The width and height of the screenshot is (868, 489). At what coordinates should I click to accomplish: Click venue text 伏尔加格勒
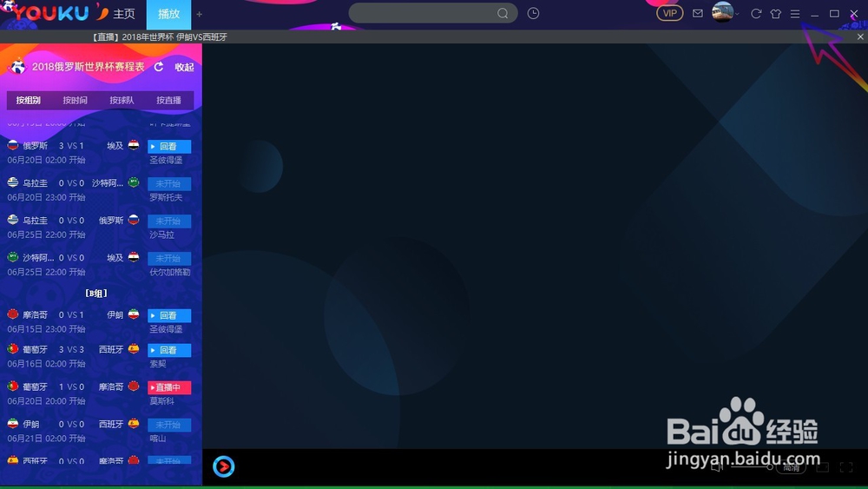tap(170, 273)
